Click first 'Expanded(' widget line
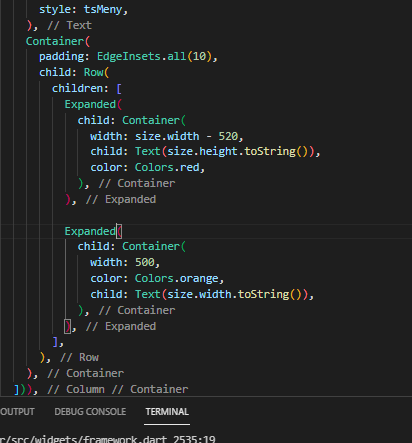Screen dimensions: 412x443 click(93, 104)
